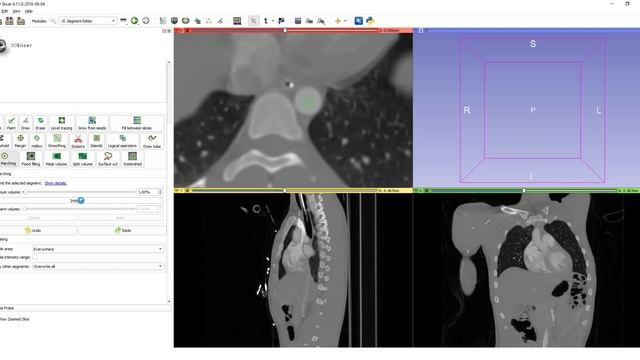Screen dimensions: 640x360
Task: Select the Islands effect
Action: [96, 141]
